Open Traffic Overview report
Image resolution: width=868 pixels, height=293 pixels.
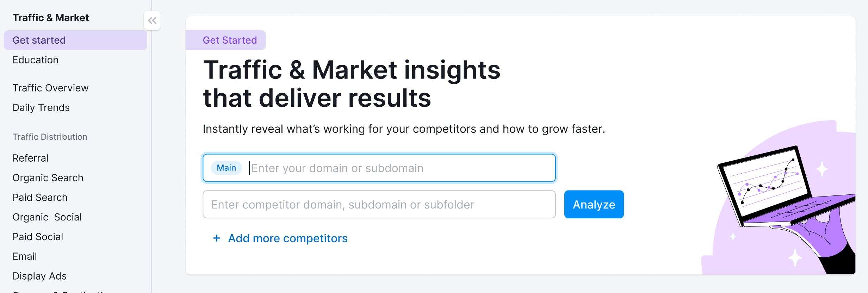coord(50,88)
